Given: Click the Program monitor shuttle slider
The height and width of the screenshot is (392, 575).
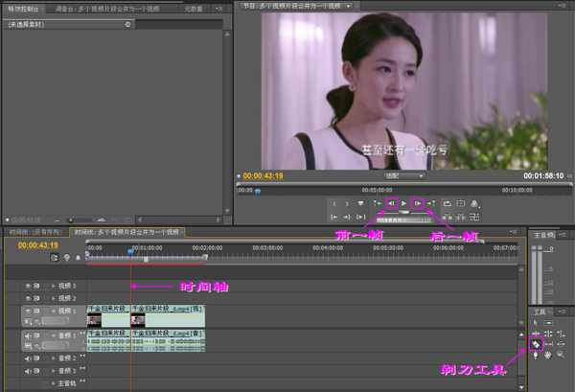Looking at the screenshot, I should [403, 212].
